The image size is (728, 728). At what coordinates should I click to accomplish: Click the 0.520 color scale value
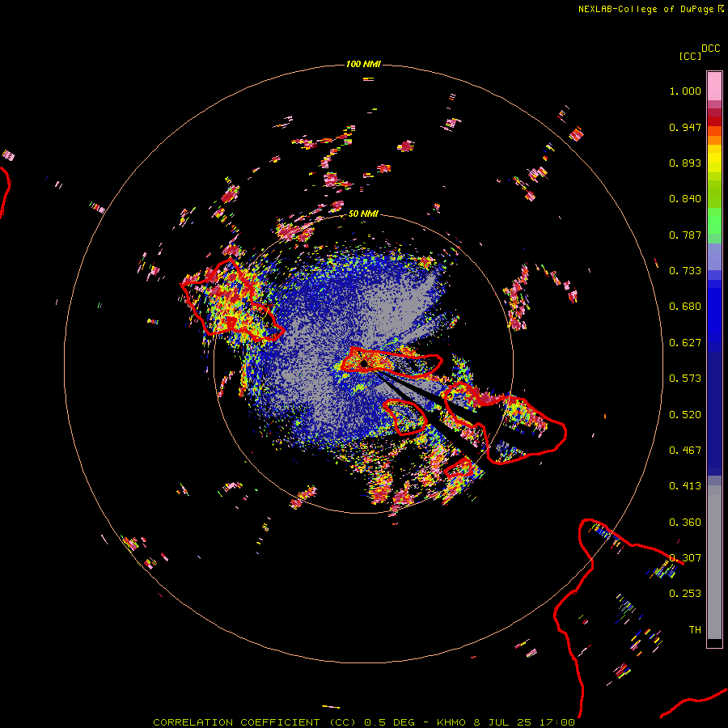[685, 415]
